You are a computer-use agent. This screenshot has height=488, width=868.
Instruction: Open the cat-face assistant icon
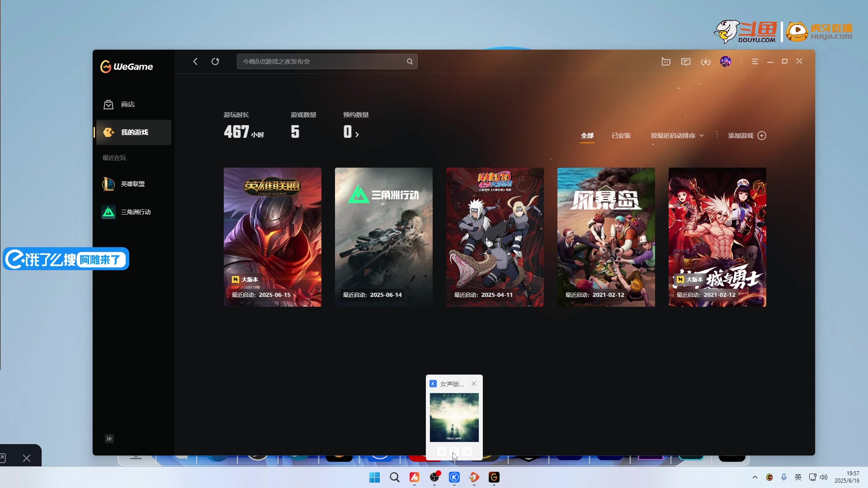(666, 61)
